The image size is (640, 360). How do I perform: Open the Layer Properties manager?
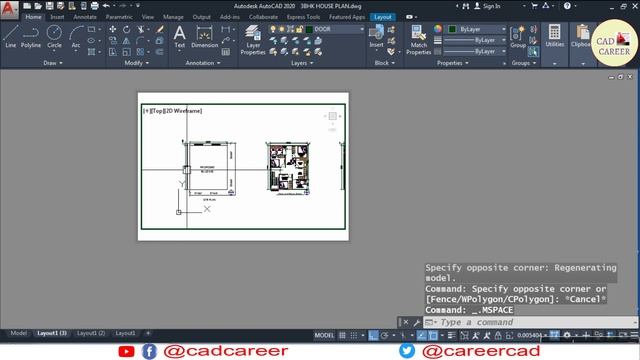(x=253, y=40)
